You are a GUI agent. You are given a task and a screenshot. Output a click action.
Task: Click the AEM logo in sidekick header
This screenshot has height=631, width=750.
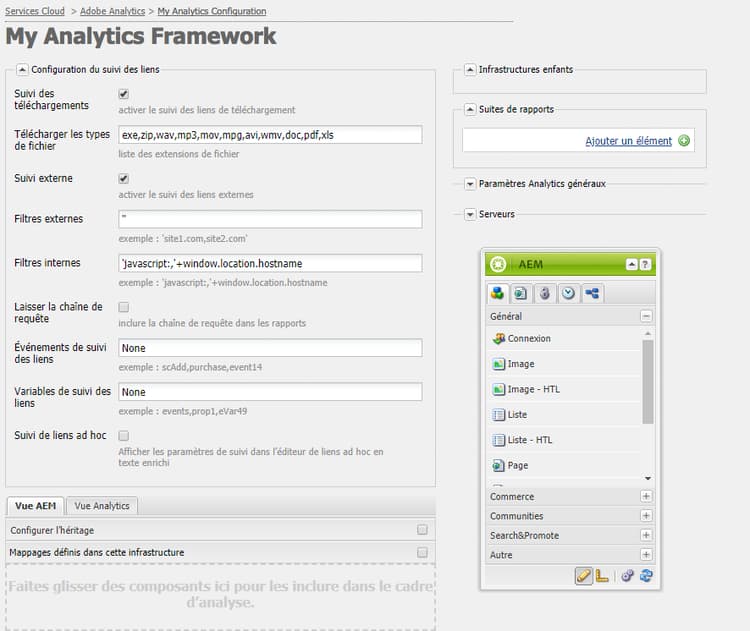click(x=498, y=264)
